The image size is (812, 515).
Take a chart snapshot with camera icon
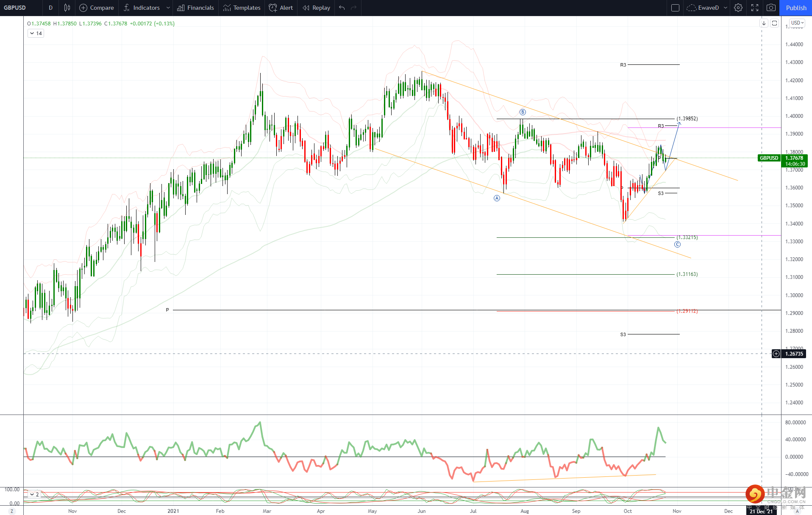pos(771,8)
